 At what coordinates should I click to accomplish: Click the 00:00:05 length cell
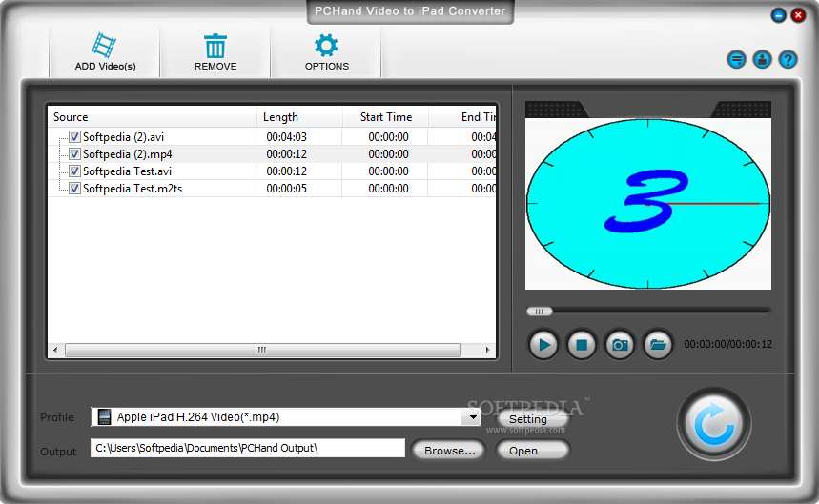click(x=286, y=189)
